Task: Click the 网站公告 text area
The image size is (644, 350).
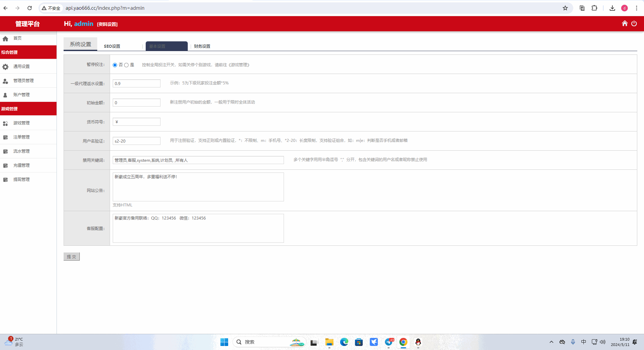Action: pos(198,187)
